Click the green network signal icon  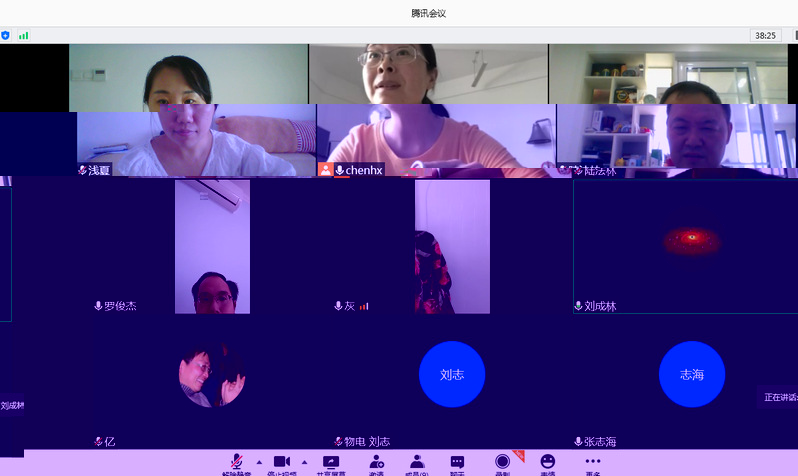23,35
